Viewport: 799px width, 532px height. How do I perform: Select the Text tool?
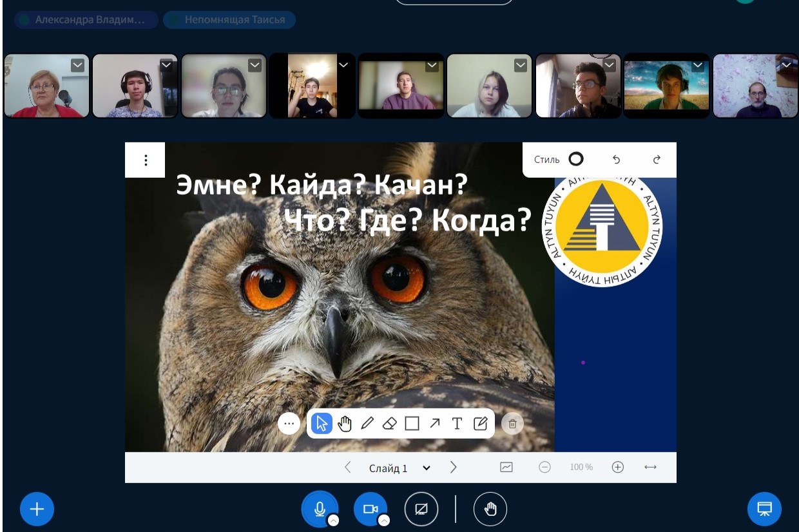457,423
